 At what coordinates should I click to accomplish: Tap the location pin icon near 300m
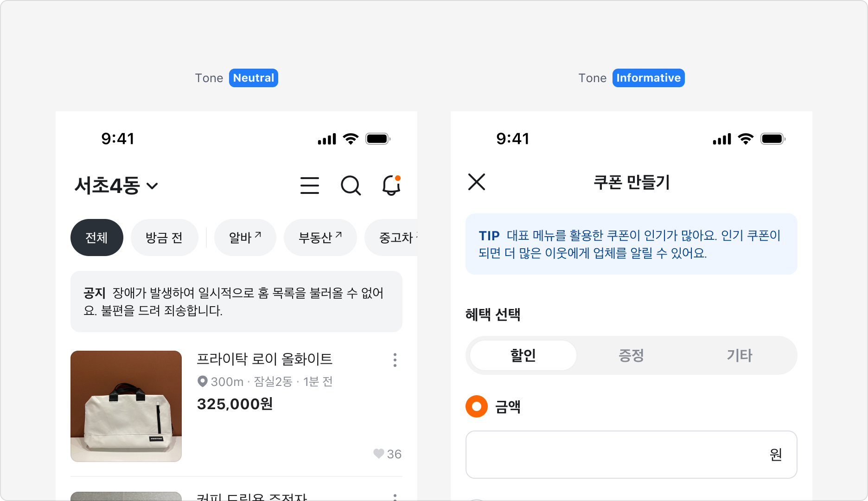[202, 381]
